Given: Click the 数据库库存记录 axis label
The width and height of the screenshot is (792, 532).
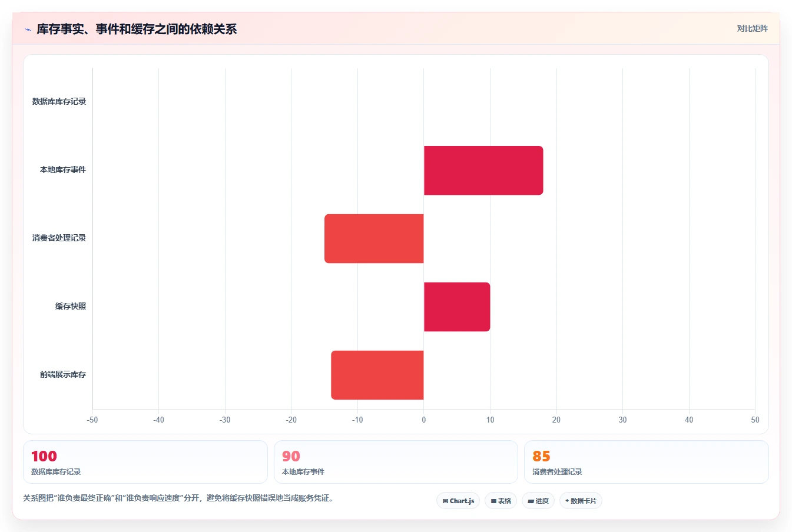Looking at the screenshot, I should pos(59,101).
